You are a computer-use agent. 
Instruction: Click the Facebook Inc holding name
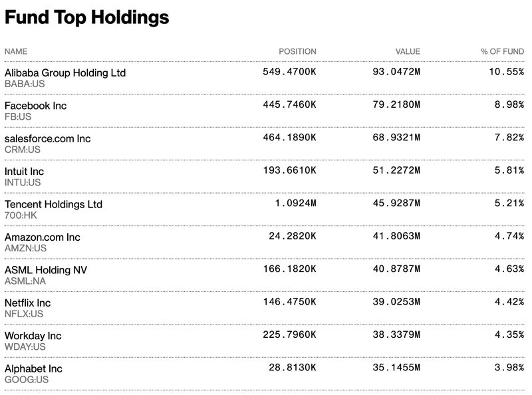[x=36, y=105]
